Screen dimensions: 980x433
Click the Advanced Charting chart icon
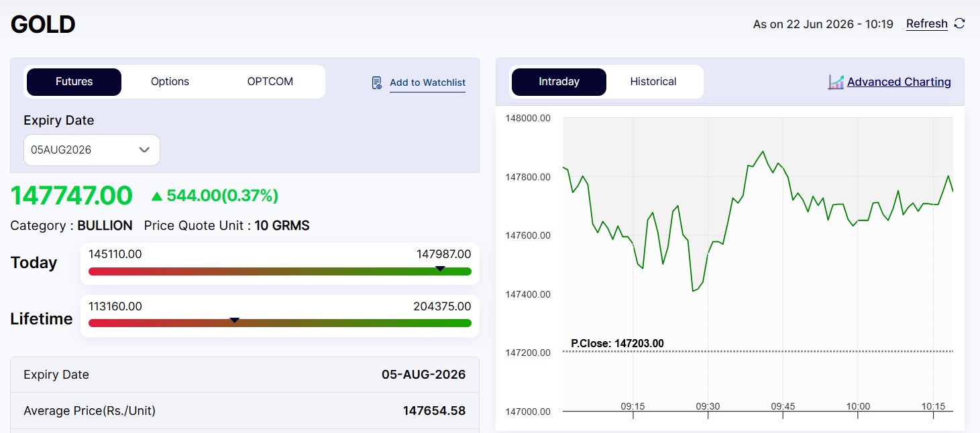click(x=836, y=82)
